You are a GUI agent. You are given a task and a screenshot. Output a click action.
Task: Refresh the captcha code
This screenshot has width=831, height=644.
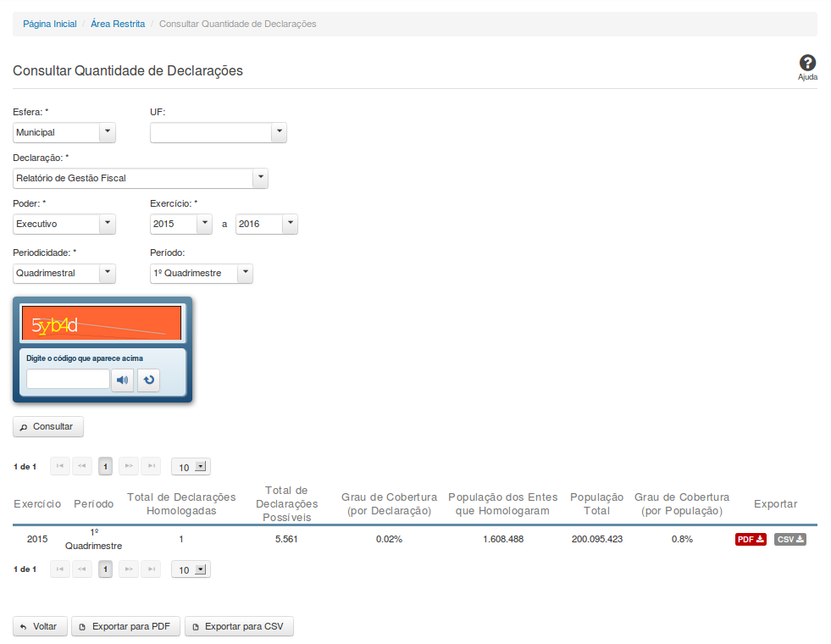point(149,380)
